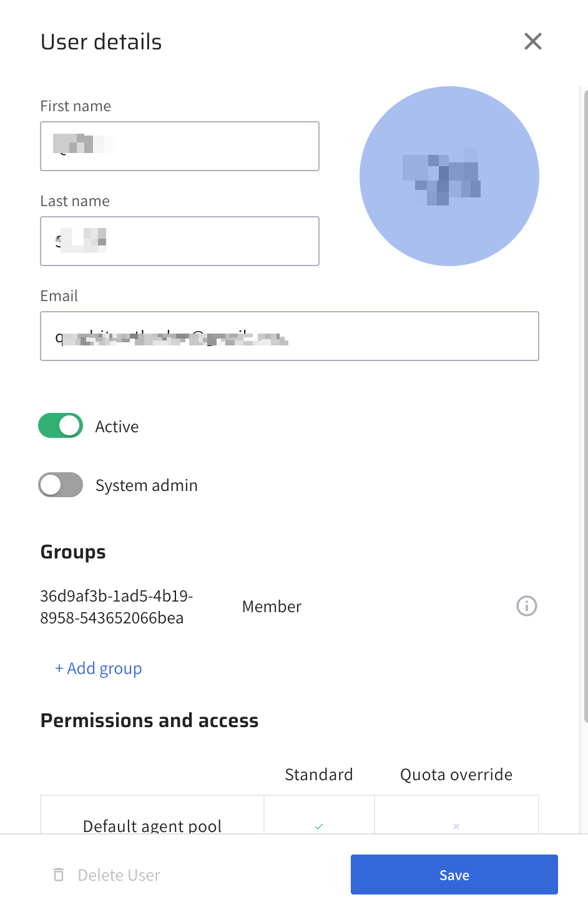Viewport: 588px width, 912px height.
Task: Click the blue user avatar circle
Action: click(449, 176)
